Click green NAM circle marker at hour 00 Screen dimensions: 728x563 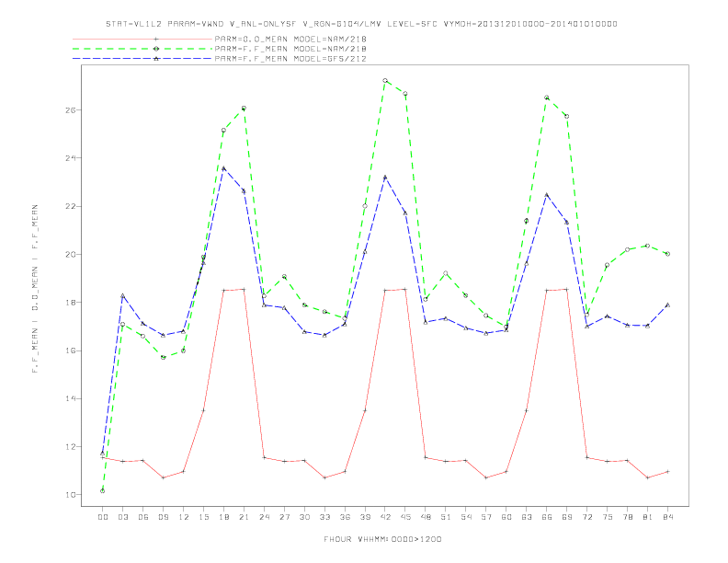pyautogui.click(x=103, y=491)
